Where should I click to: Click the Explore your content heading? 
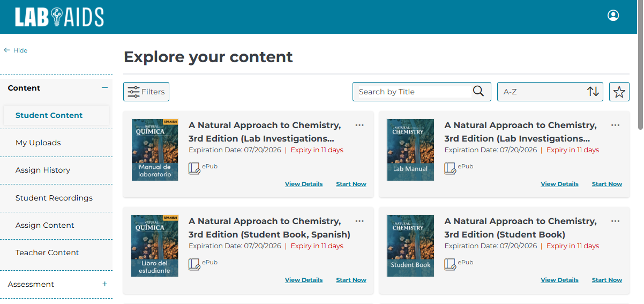pos(208,57)
